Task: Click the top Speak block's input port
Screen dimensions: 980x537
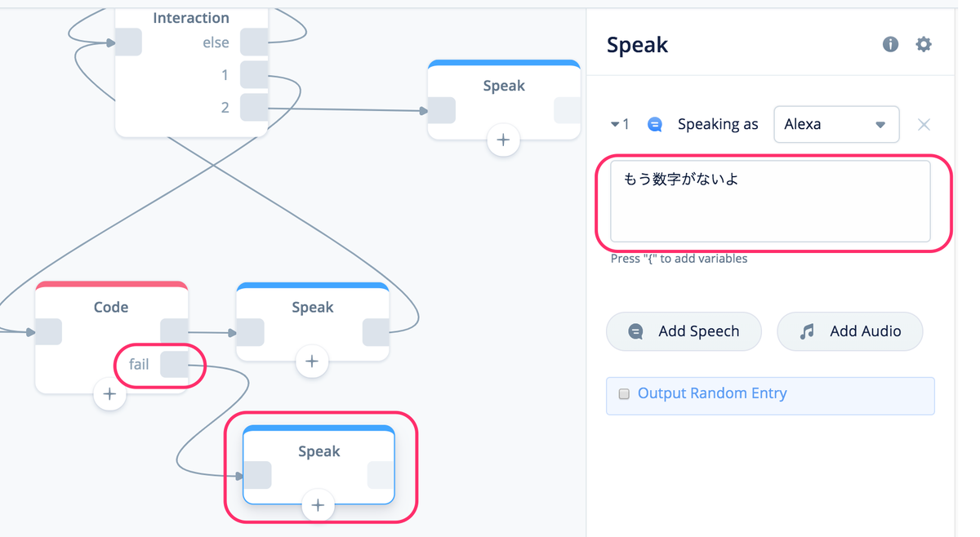Action: (x=442, y=110)
